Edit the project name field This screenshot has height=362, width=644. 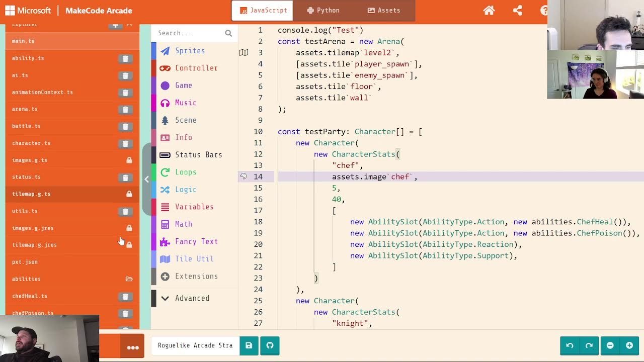[195, 345]
